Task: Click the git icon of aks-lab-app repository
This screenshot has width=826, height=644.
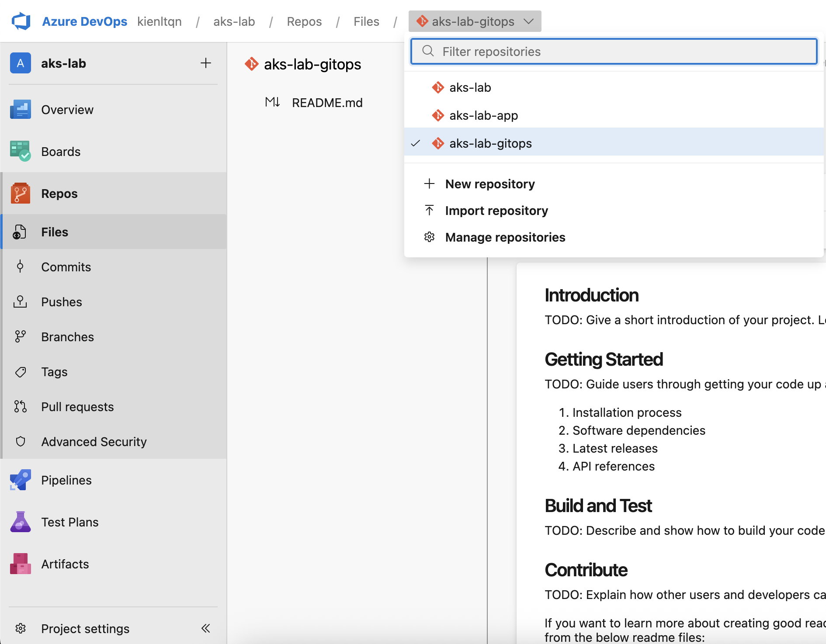Action: (438, 115)
